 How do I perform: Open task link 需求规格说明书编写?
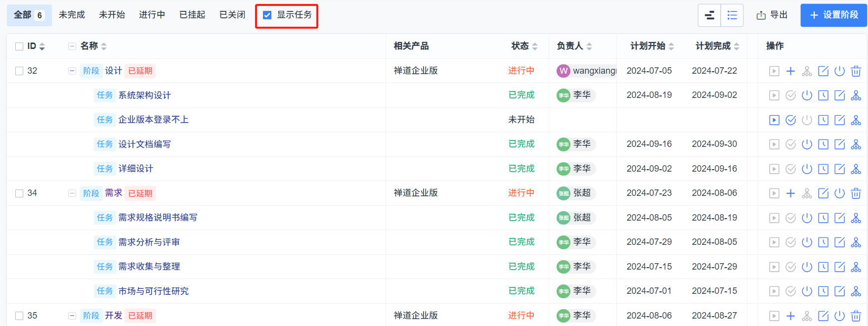[158, 218]
